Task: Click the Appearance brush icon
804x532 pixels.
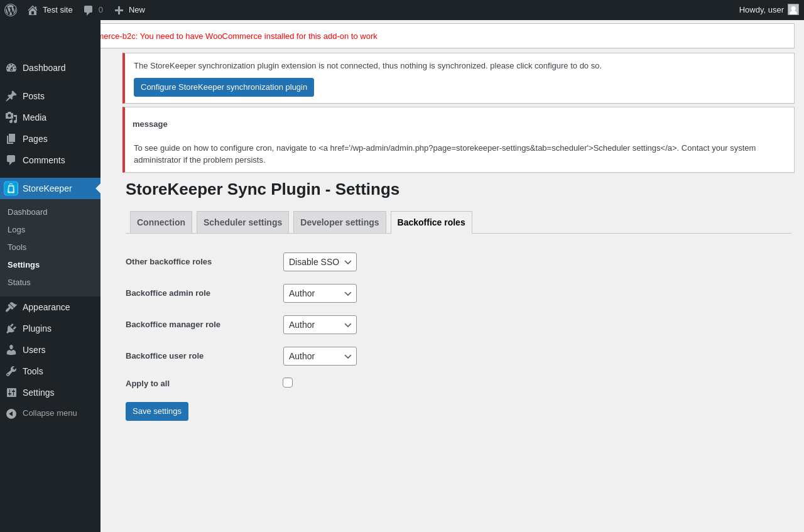Action: coord(11,307)
